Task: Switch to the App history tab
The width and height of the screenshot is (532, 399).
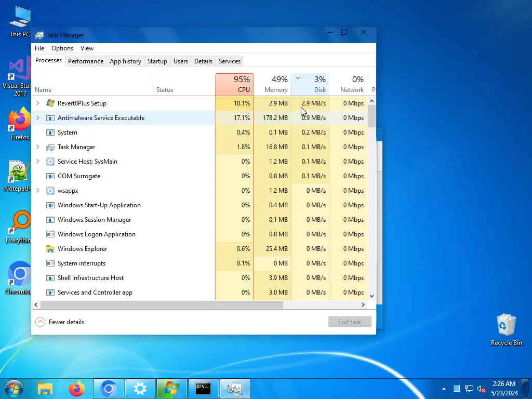Action: pyautogui.click(x=125, y=61)
